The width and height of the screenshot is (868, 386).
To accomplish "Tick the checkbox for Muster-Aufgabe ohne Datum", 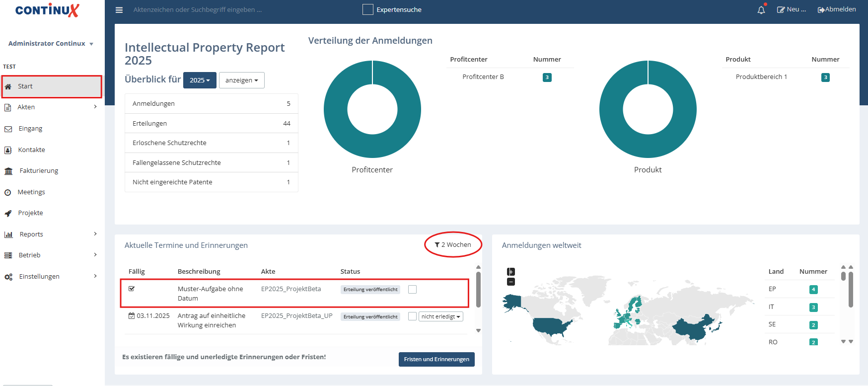I will [x=412, y=289].
